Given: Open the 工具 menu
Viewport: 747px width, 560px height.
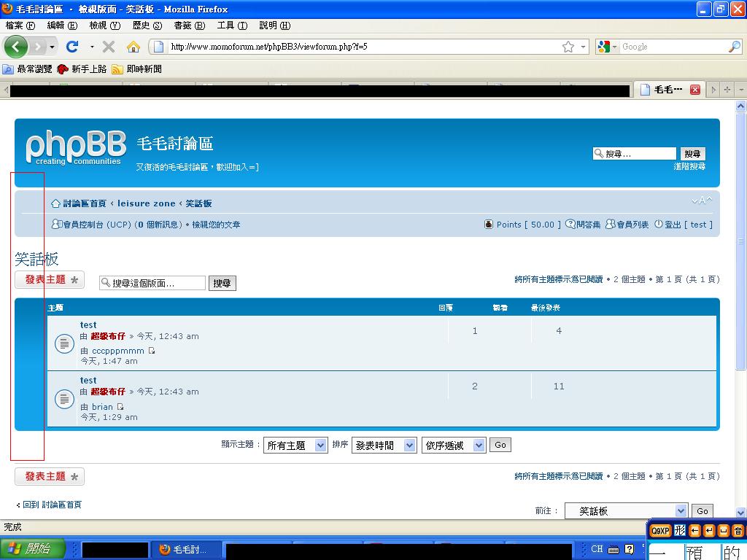Looking at the screenshot, I should point(232,26).
